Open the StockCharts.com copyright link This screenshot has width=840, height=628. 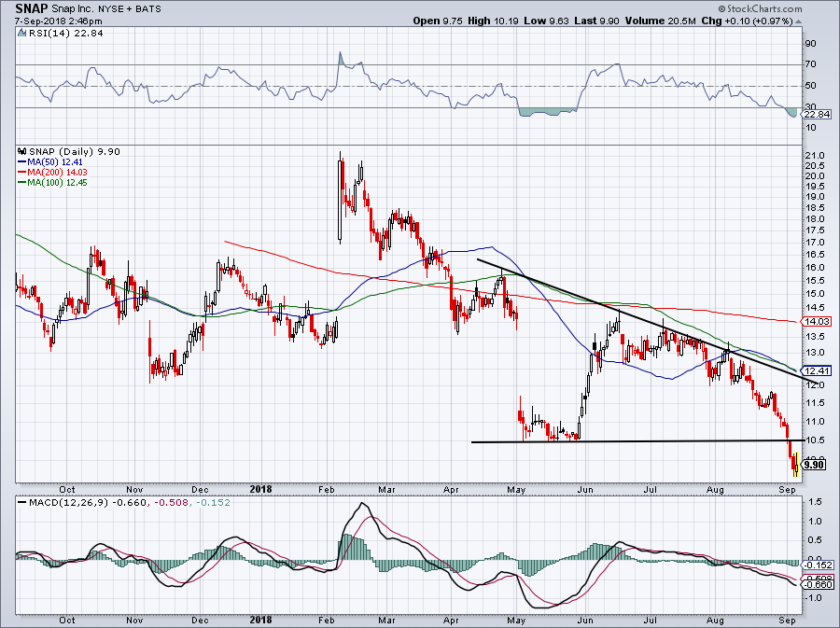tap(760, 8)
